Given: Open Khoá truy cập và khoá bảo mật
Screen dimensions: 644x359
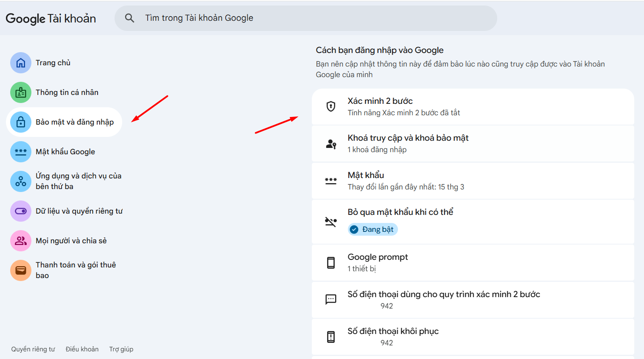Looking at the screenshot, I should click(x=473, y=144).
